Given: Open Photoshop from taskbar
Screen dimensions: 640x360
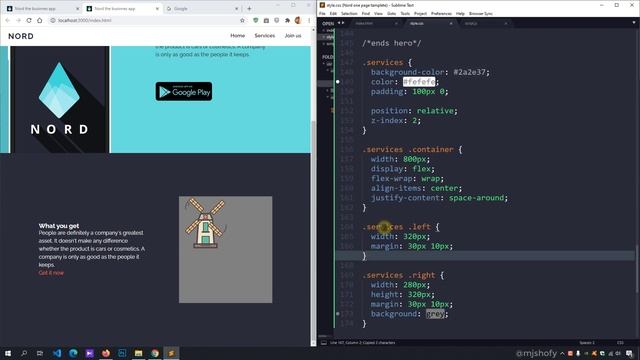Looking at the screenshot, I should tap(122, 353).
